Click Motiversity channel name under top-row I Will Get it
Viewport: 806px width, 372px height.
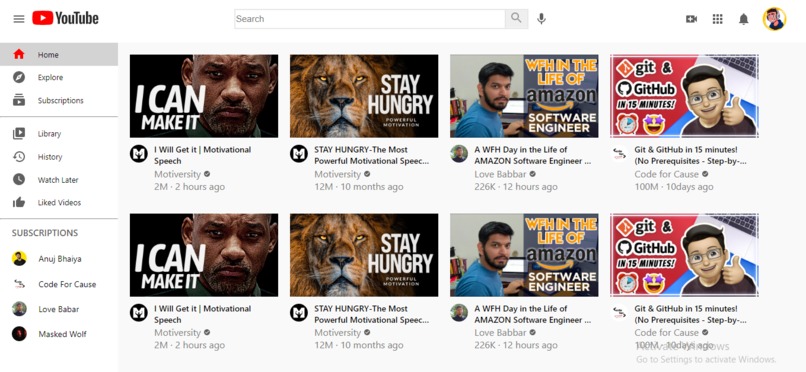tap(177, 174)
